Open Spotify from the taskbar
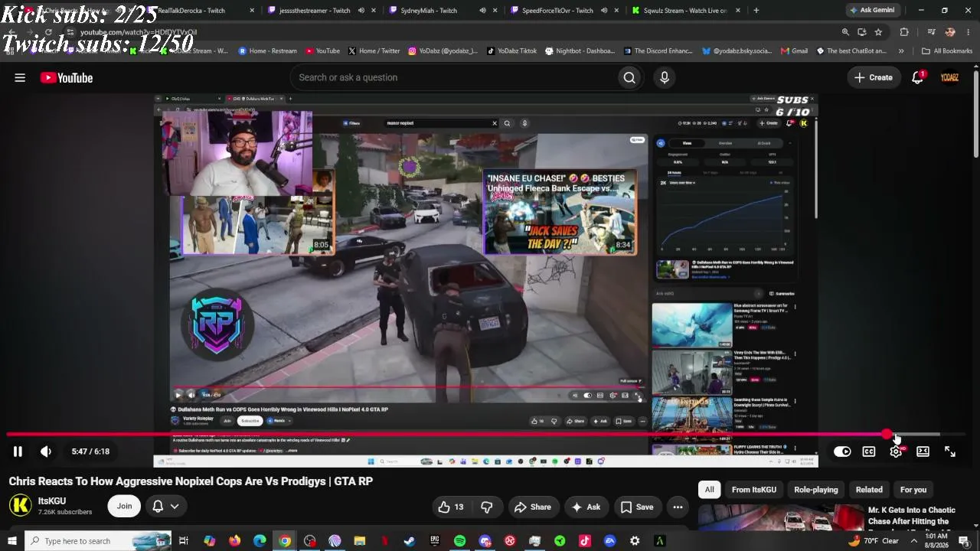The height and width of the screenshot is (551, 980). (x=459, y=541)
